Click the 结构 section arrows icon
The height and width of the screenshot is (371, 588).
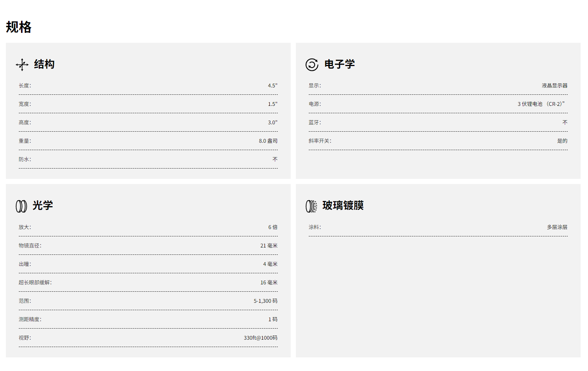coord(22,65)
